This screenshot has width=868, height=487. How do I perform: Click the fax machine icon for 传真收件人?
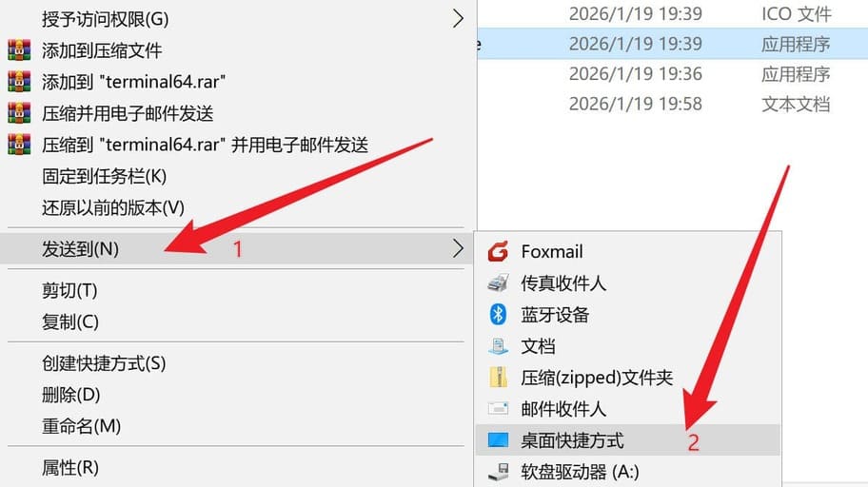pyautogui.click(x=498, y=282)
